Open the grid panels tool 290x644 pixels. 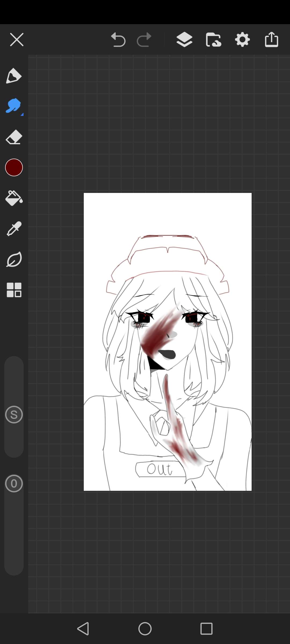coord(14,290)
